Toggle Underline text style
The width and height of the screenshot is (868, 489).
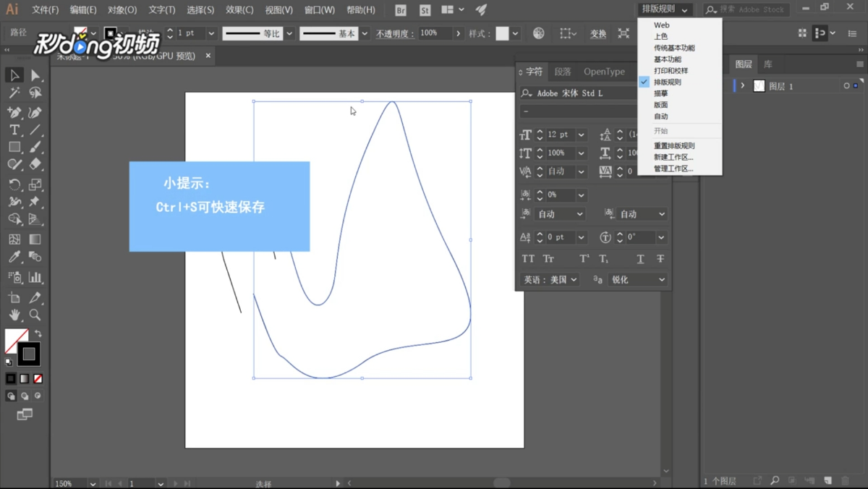tap(640, 258)
